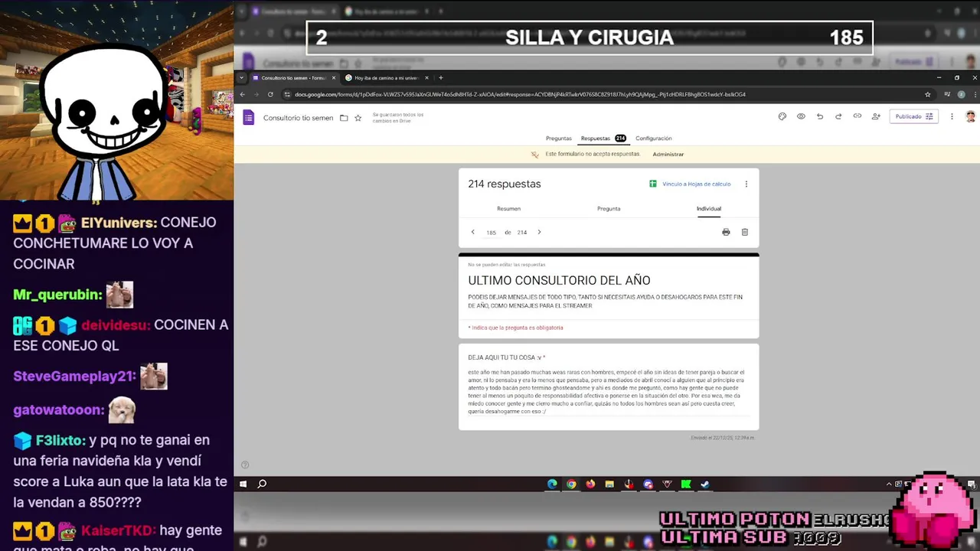The height and width of the screenshot is (551, 980).
Task: Open the browser media control icon
Action: (x=946, y=94)
